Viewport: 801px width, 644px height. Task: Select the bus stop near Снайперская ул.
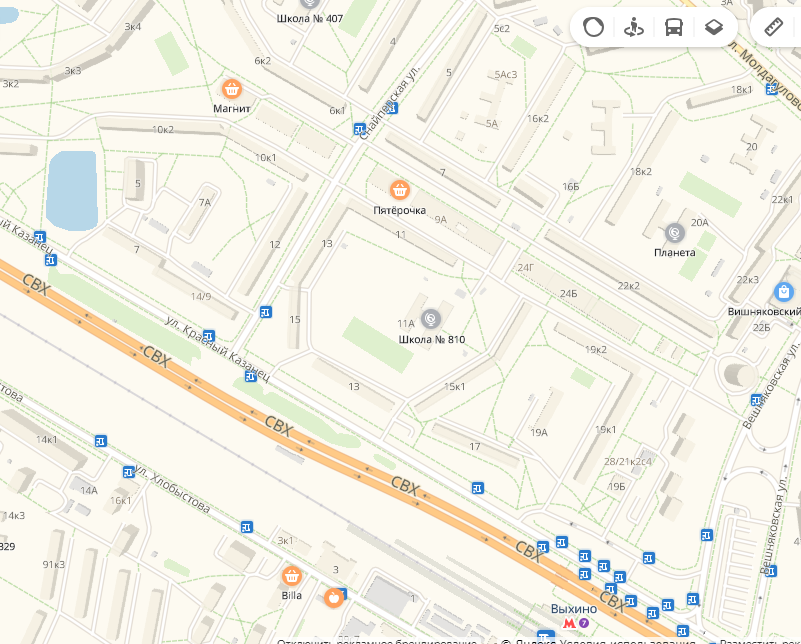click(x=360, y=129)
